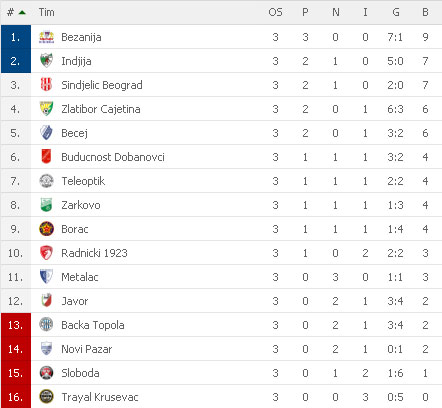Viewport: 442px width, 408px height.
Task: Click the Buducnost Dobanovci red crest
Action: [46, 157]
